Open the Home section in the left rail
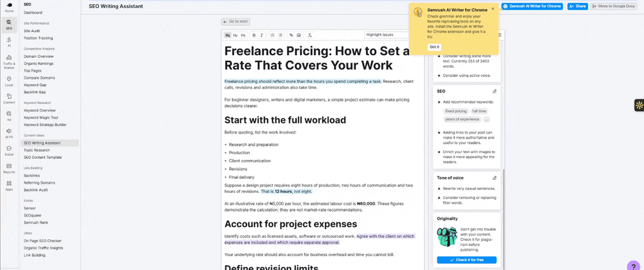This screenshot has height=270, width=644. coord(9,8)
